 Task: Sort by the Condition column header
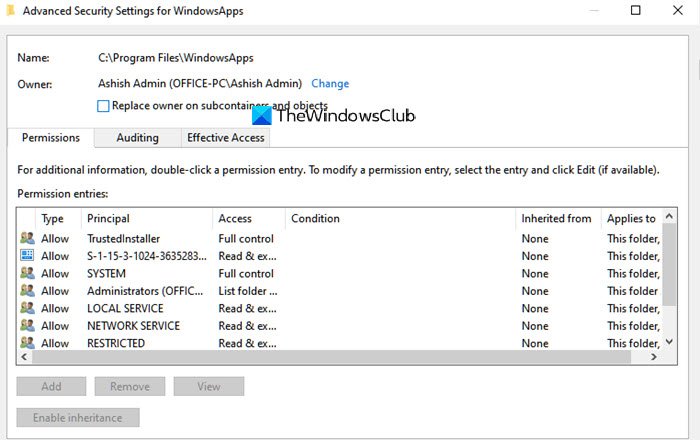[x=400, y=218]
